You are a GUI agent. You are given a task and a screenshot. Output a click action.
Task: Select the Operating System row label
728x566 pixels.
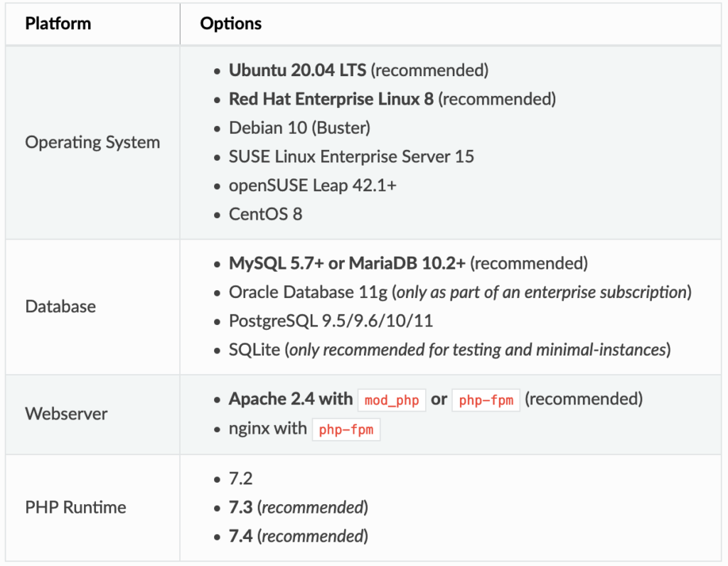point(92,142)
